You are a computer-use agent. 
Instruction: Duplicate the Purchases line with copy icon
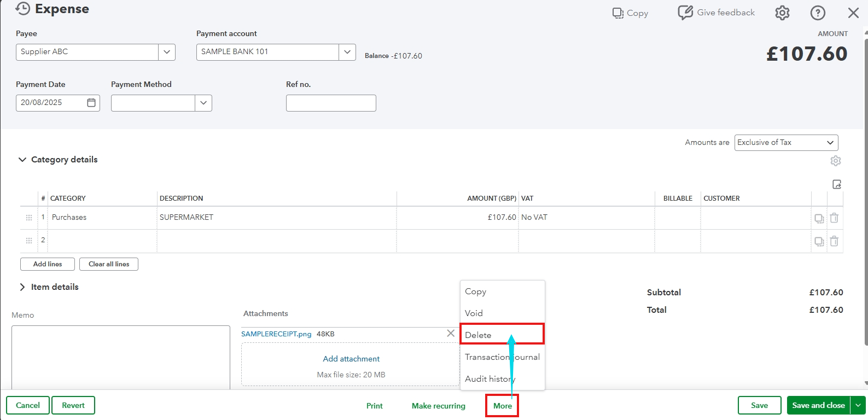tap(819, 218)
